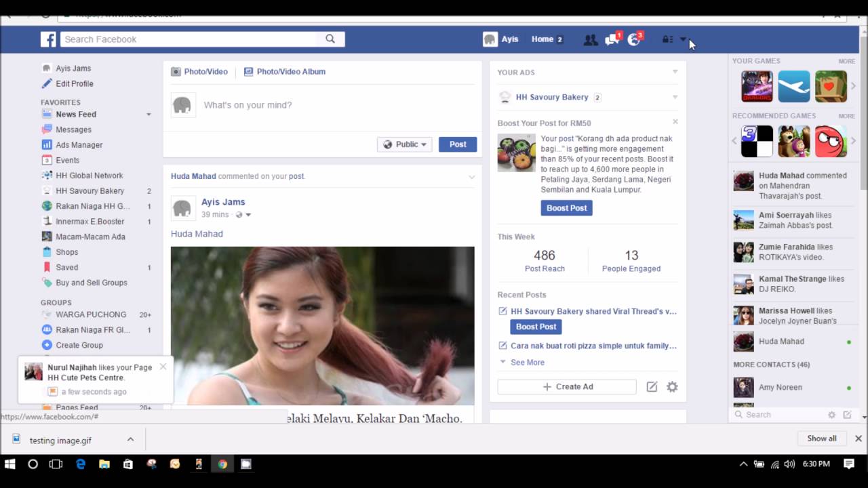
Task: Click the compose pencil icon beside Create Ad
Action: pos(652,387)
